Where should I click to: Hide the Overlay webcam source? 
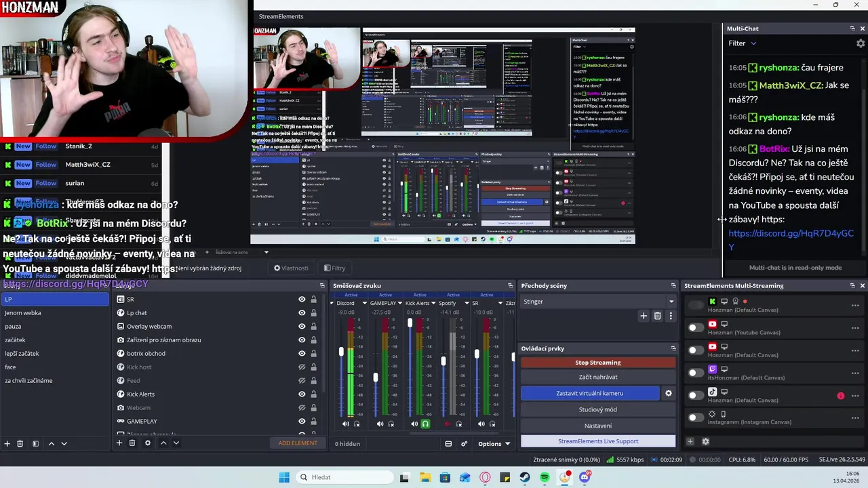[x=302, y=326]
